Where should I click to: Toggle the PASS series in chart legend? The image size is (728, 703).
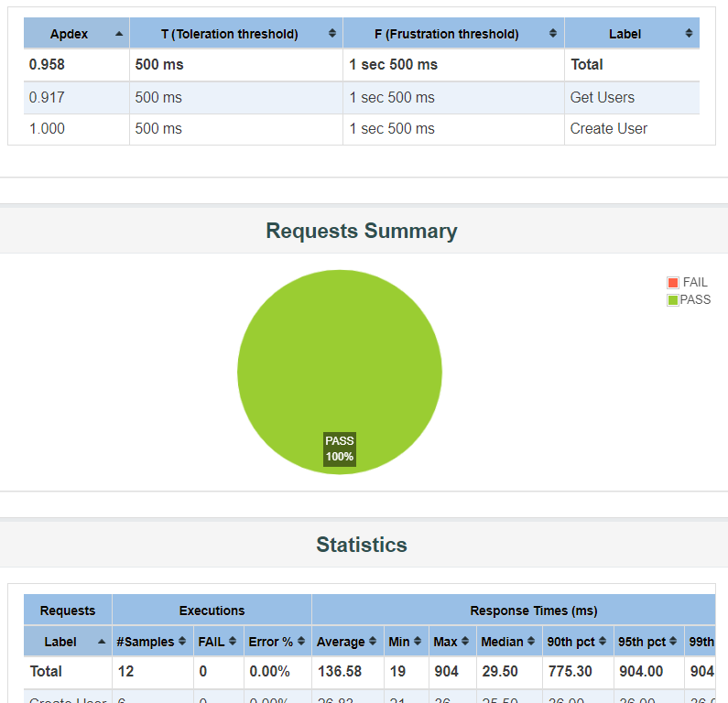[688, 300]
